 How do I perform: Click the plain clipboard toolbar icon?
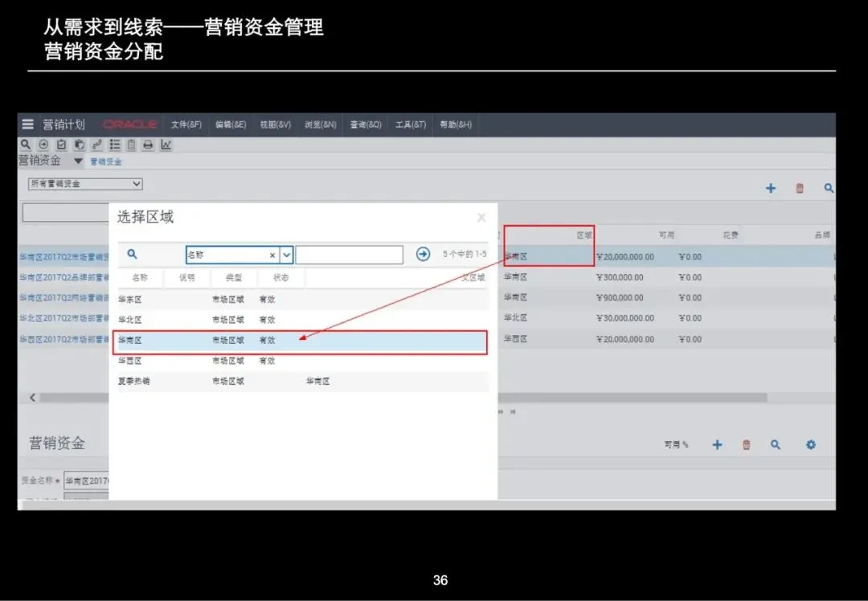131,145
